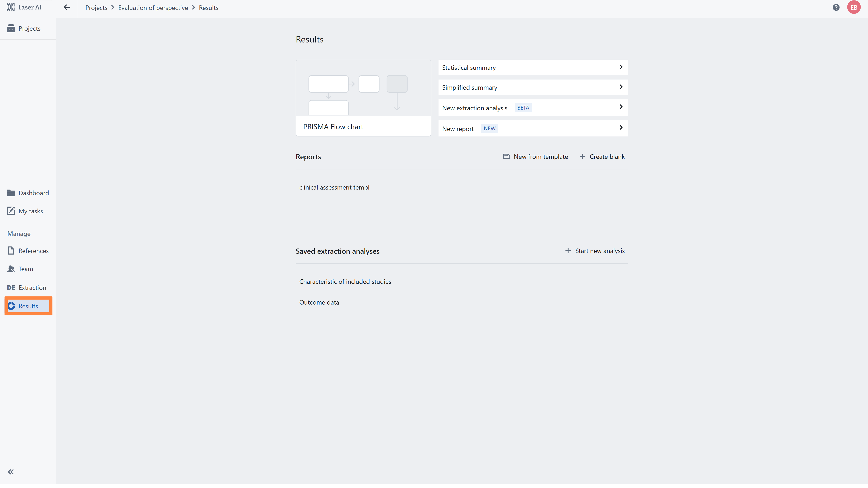Open Statistical summary via its chevron
Viewport: 868px width, 488px height.
tap(621, 67)
